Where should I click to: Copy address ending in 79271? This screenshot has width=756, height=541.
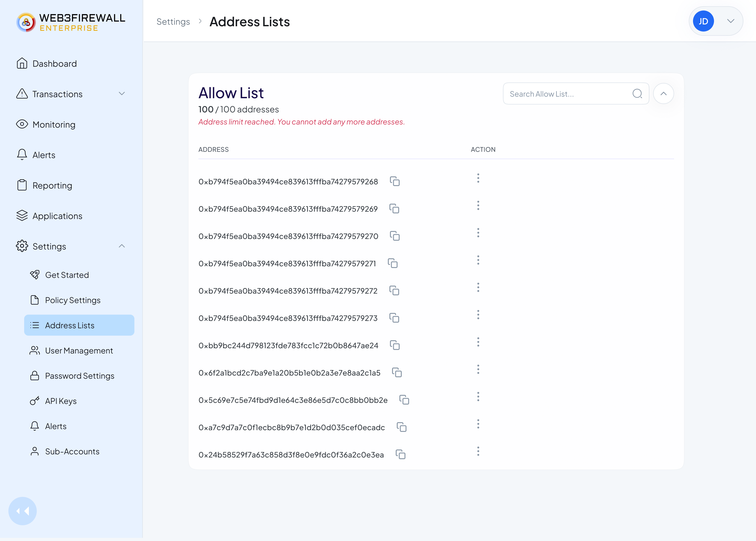(392, 263)
